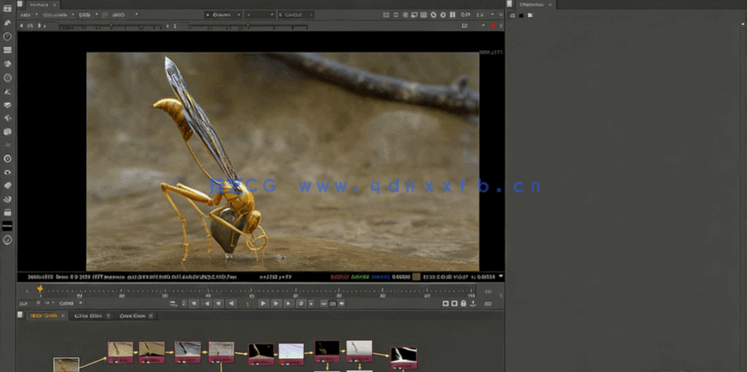The height and width of the screenshot is (372, 747).
Task: Click the first white square icon right of playback controls
Action: pos(445,303)
